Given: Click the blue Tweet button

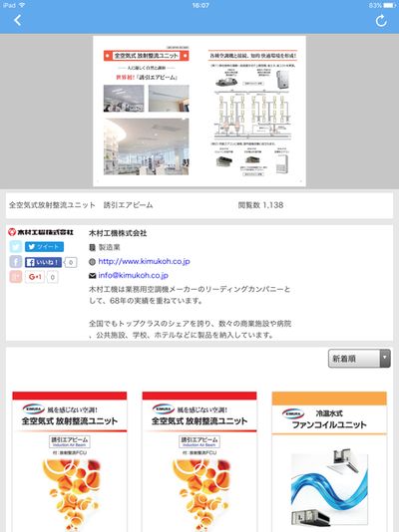Looking at the screenshot, I should tap(44, 247).
